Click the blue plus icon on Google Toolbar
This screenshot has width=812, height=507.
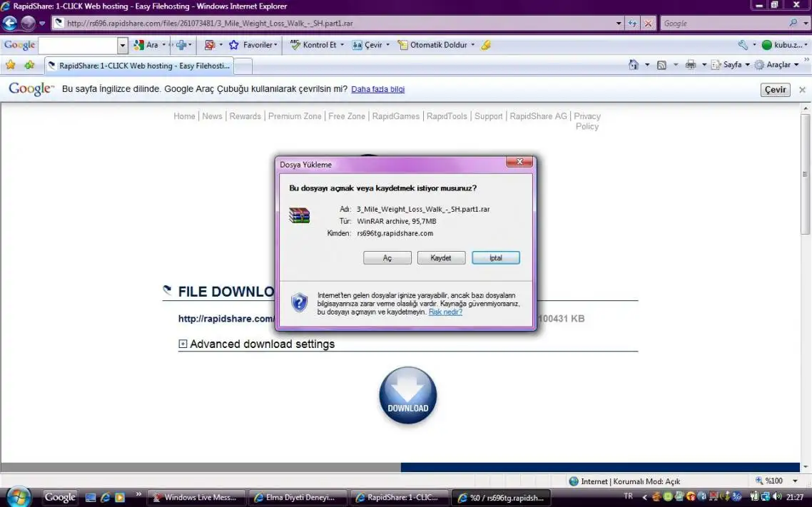coord(181,45)
